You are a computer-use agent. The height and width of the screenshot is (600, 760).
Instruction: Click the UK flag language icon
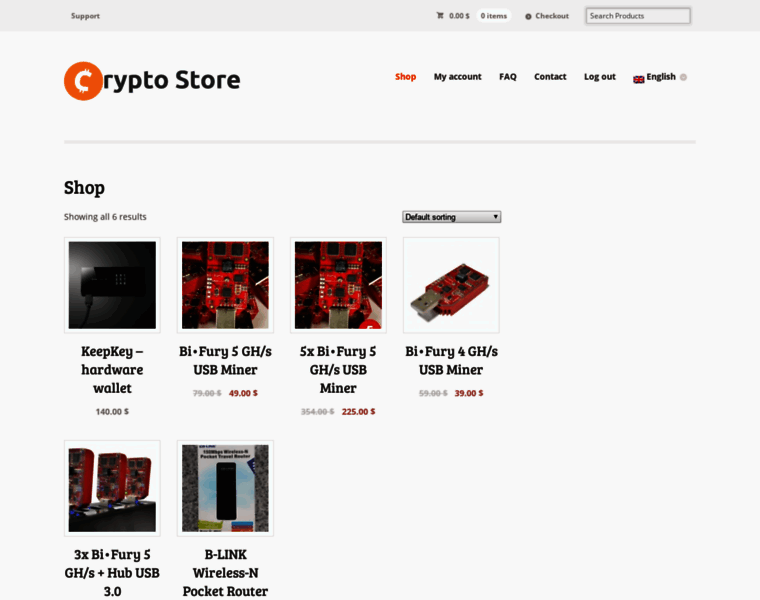(x=638, y=79)
